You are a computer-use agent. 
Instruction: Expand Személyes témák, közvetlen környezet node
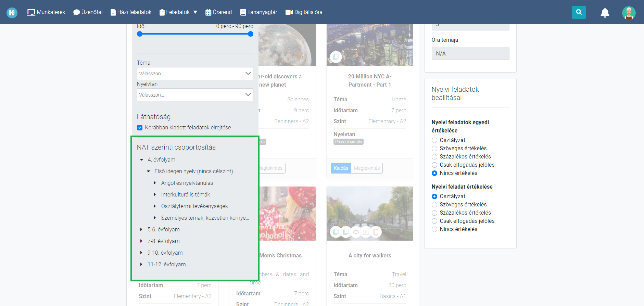click(155, 218)
